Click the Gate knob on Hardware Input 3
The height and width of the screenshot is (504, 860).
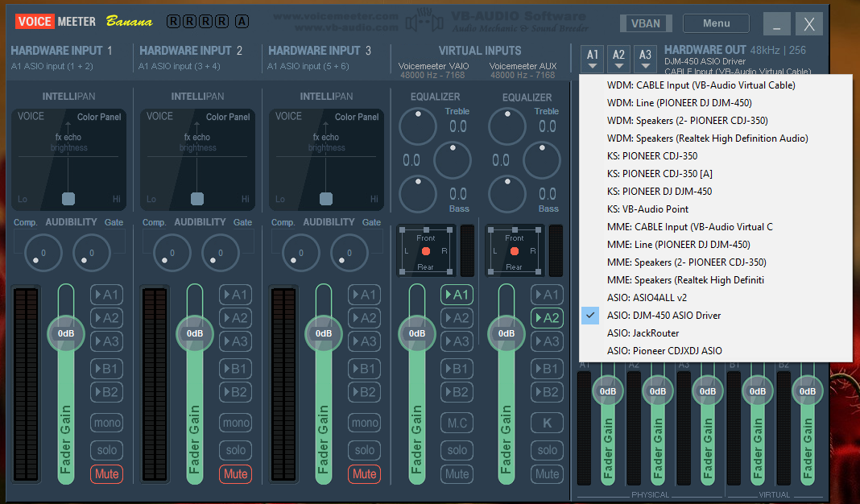[349, 253]
